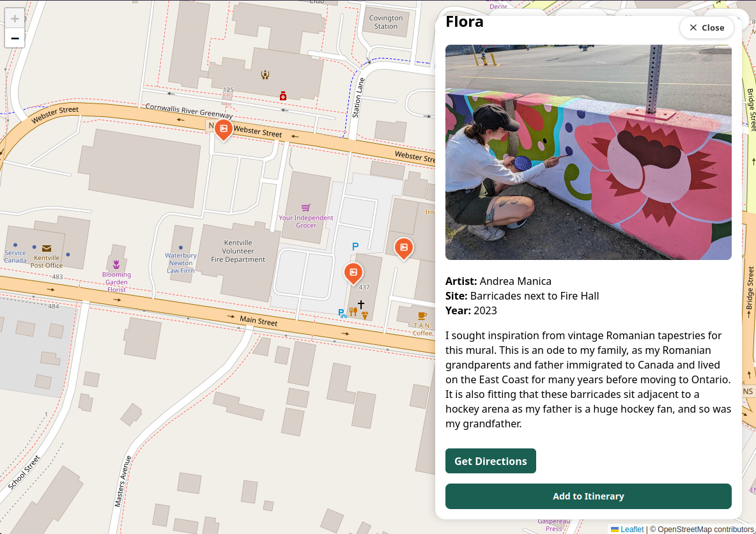Image resolution: width=756 pixels, height=534 pixels.
Task: Click the Kentville Post Office envelope icon
Action: point(47,248)
